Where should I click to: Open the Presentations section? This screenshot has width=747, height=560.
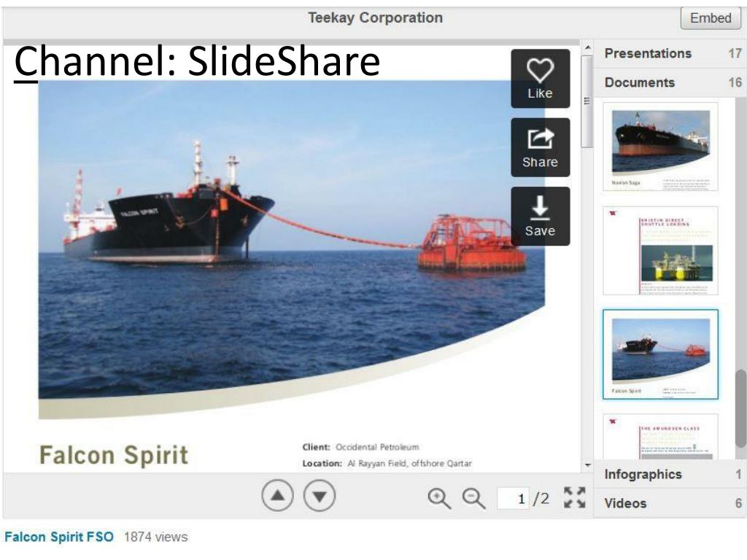point(670,53)
